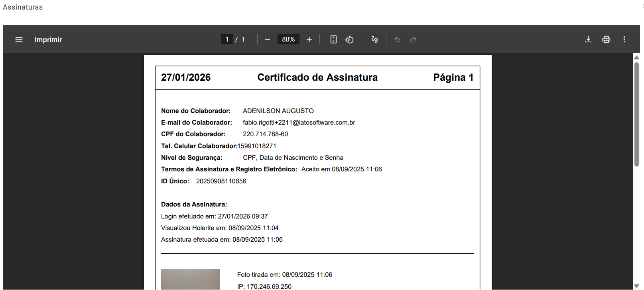This screenshot has width=644, height=290.
Task: Click the 88% zoom level field
Action: 288,39
